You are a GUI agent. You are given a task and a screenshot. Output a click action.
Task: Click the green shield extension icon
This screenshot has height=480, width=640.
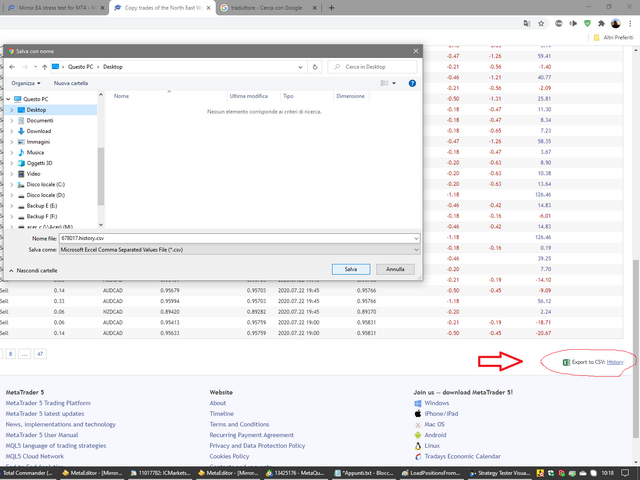(587, 23)
